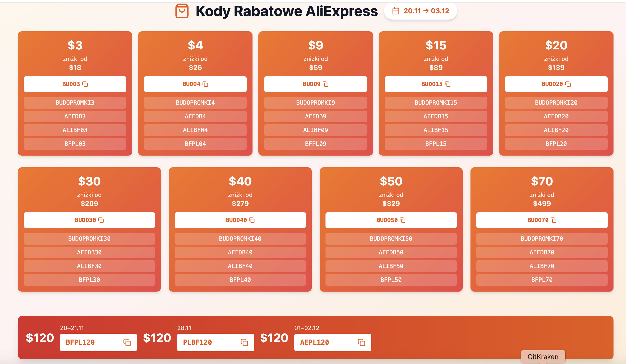Click the copy icon next to BUDO3
The image size is (626, 364).
(x=85, y=84)
